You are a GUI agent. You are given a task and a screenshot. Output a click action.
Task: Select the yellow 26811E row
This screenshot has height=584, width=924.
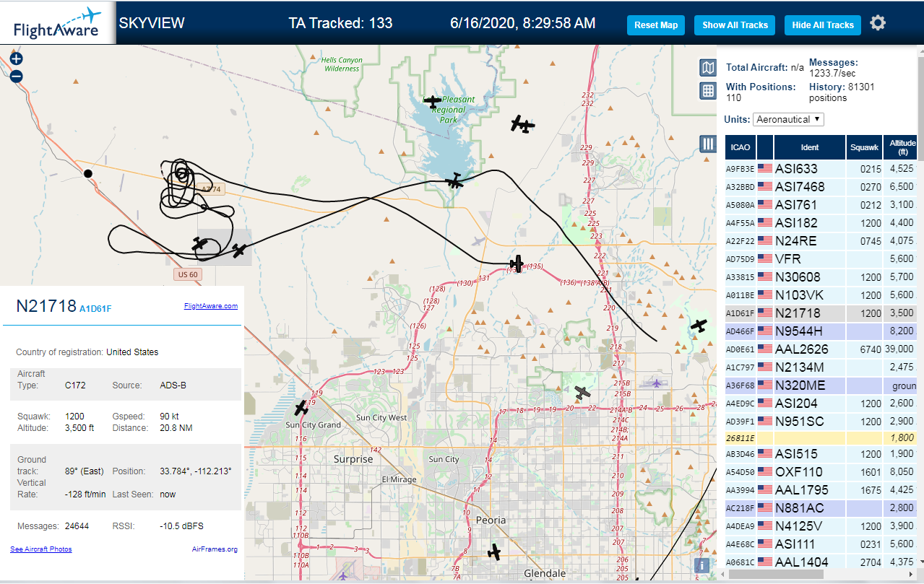pos(821,437)
